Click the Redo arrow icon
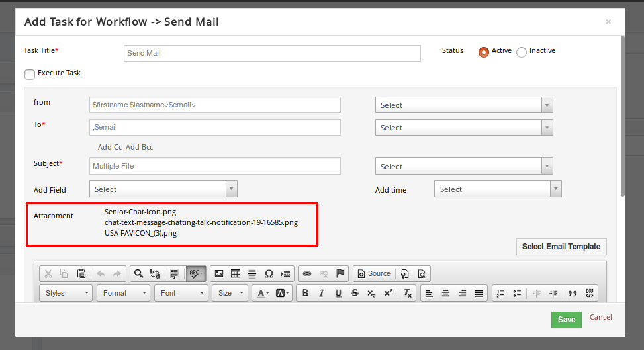This screenshot has height=350, width=644. coord(117,274)
